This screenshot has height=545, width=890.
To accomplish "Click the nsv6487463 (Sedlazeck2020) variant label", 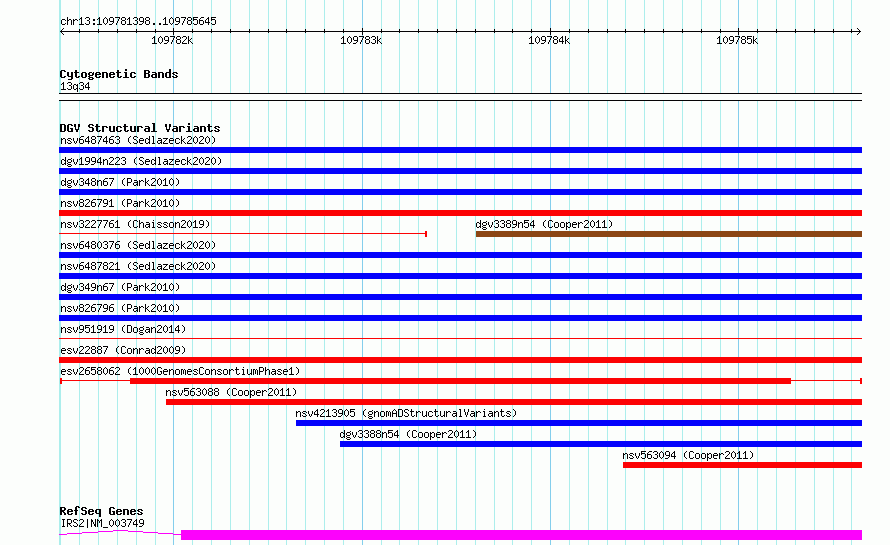I will (x=138, y=140).
